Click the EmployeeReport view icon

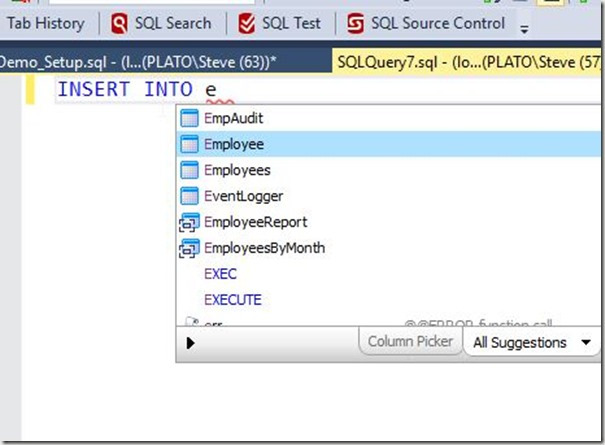point(189,222)
